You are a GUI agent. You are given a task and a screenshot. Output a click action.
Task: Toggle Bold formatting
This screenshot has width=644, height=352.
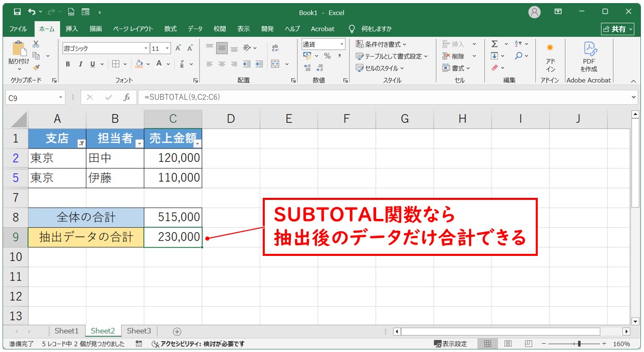(68, 64)
